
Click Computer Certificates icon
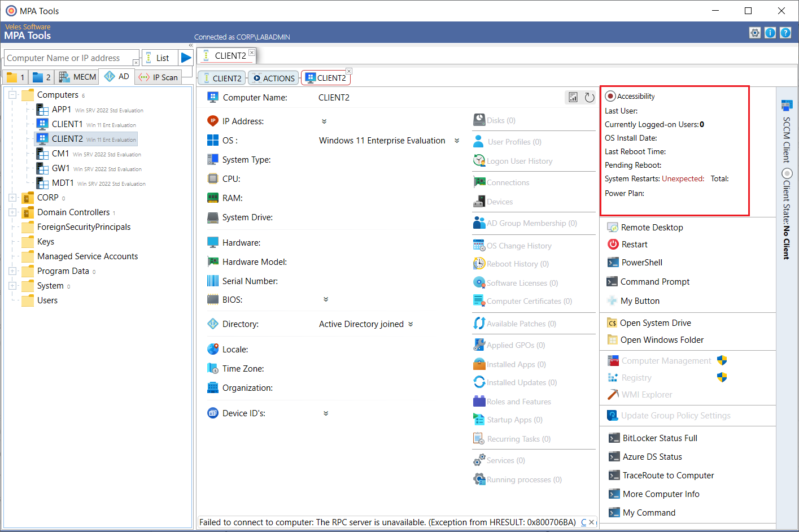pyautogui.click(x=479, y=300)
